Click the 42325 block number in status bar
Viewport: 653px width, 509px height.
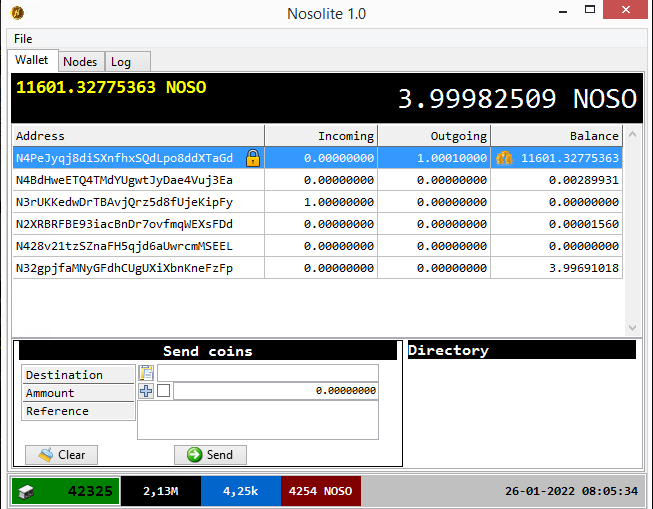[90, 492]
